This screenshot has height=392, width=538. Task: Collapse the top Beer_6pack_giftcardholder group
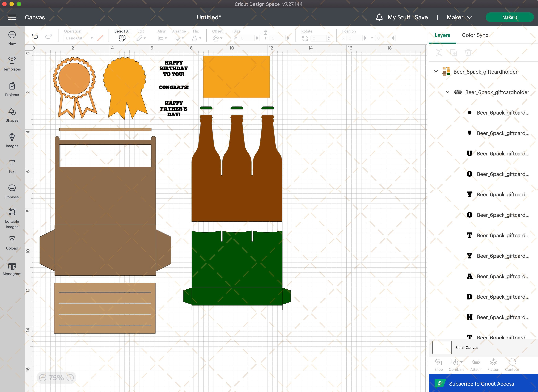pyautogui.click(x=436, y=71)
